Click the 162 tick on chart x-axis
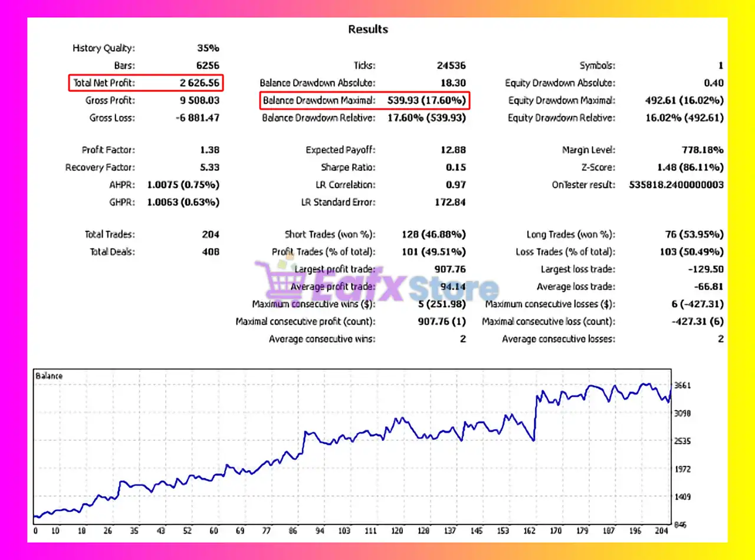The height and width of the screenshot is (560, 755). 529,531
